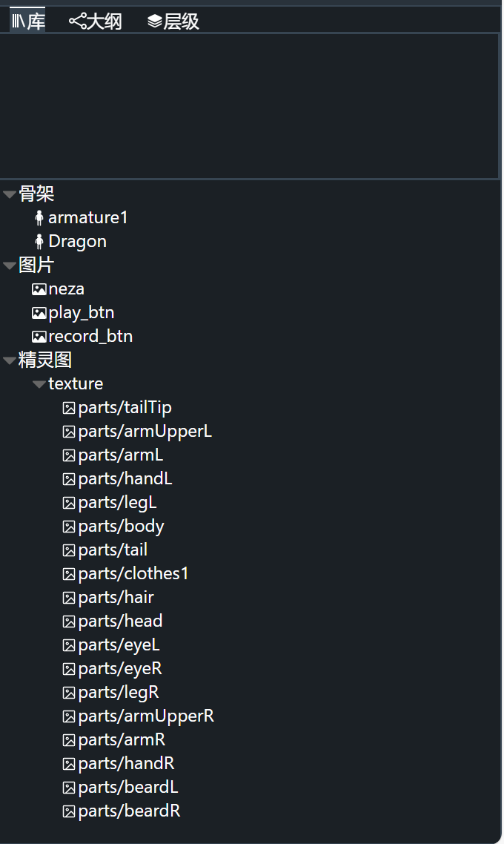Click the sprite icon beside parts/tailTip
Viewport: 504px width, 844px height.
(x=69, y=408)
